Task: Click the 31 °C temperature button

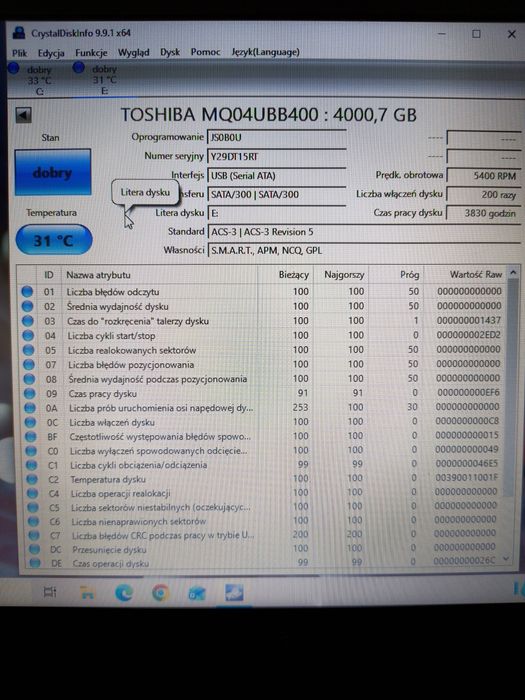Action: click(x=54, y=241)
